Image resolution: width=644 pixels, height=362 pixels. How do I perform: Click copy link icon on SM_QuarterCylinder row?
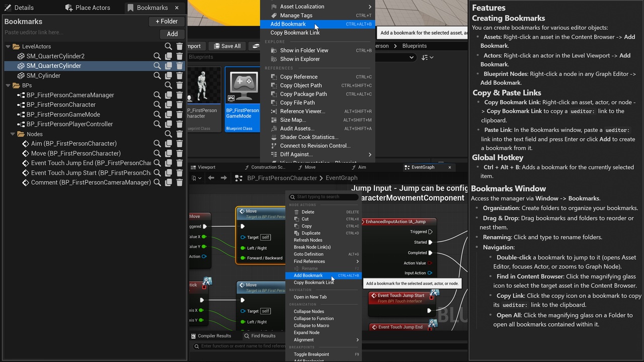pyautogui.click(x=169, y=66)
